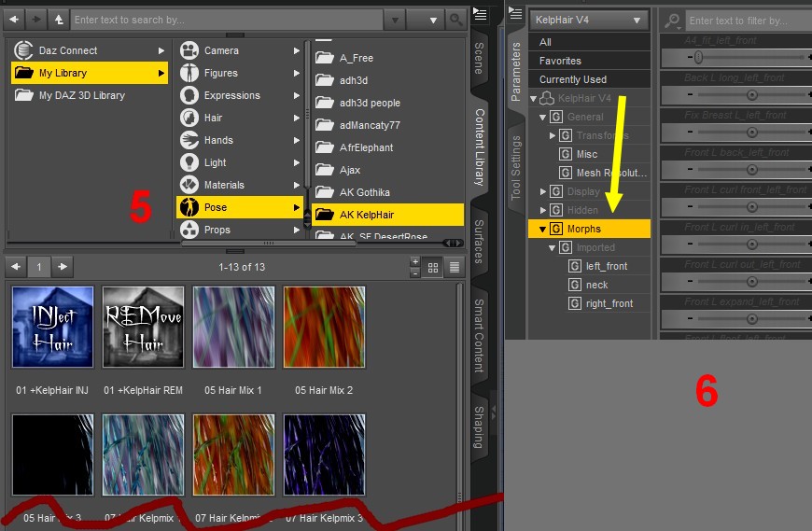Expand the Transforms tree group
The width and height of the screenshot is (812, 531).
coord(552,135)
